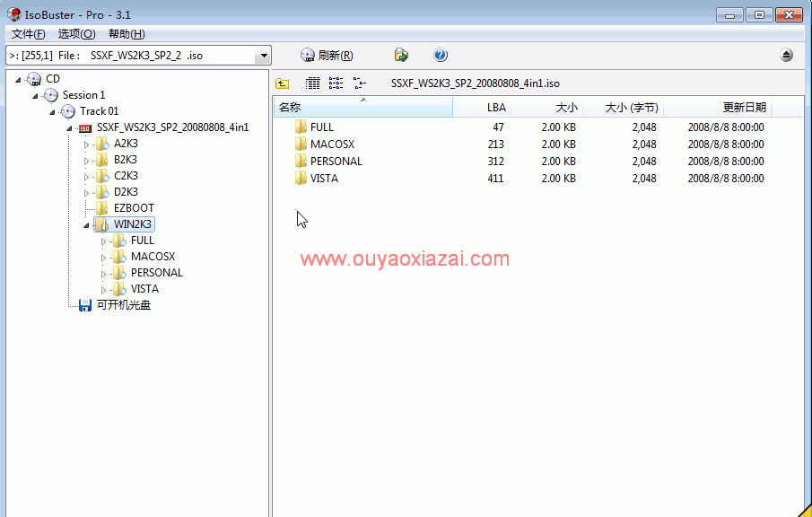Click the Refresh (刷新) drive icon

pyautogui.click(x=308, y=55)
